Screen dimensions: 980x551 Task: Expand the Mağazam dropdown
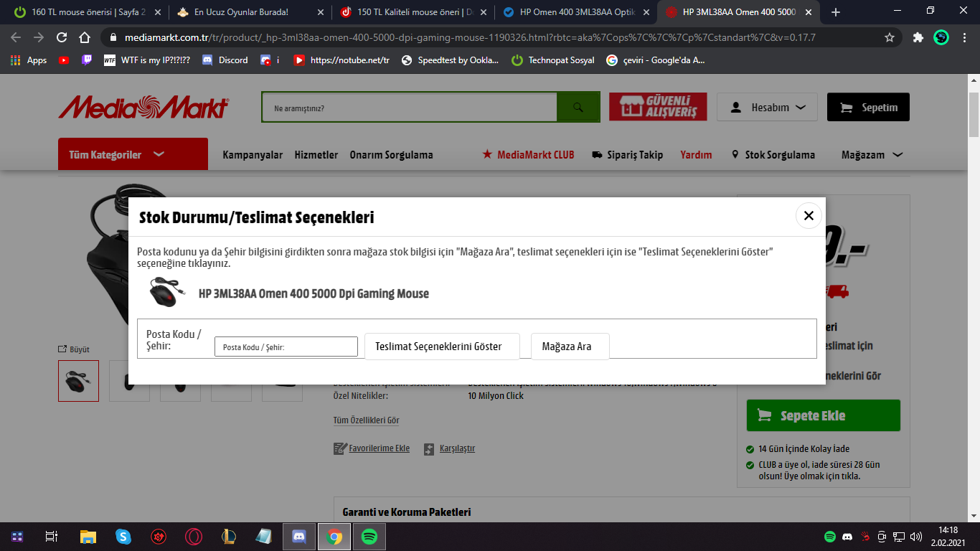pyautogui.click(x=872, y=155)
